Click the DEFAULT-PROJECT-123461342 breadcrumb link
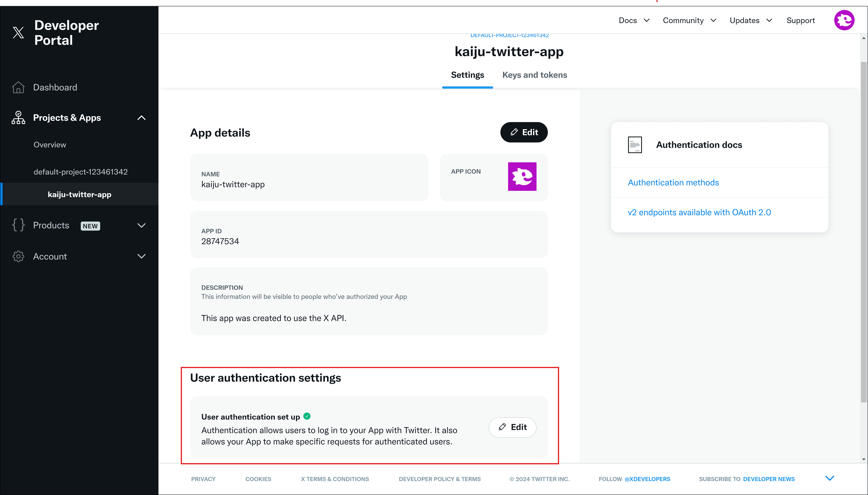This screenshot has width=868, height=495. [x=509, y=35]
